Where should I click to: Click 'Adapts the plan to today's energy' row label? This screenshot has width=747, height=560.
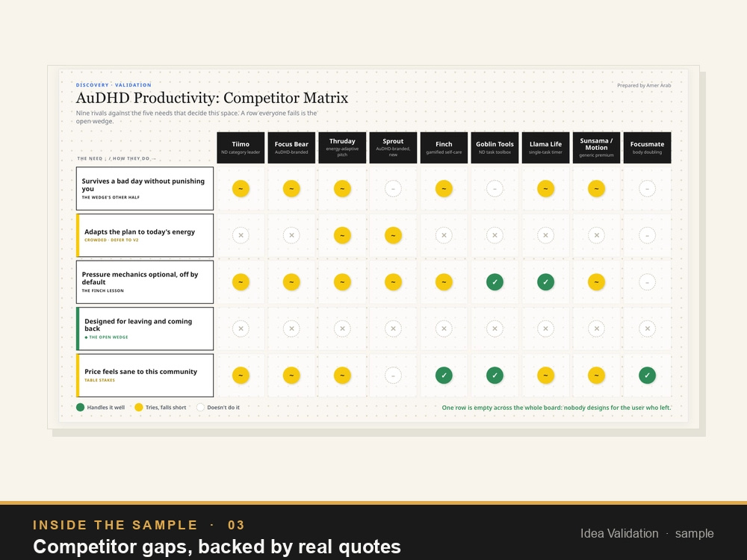(145, 235)
